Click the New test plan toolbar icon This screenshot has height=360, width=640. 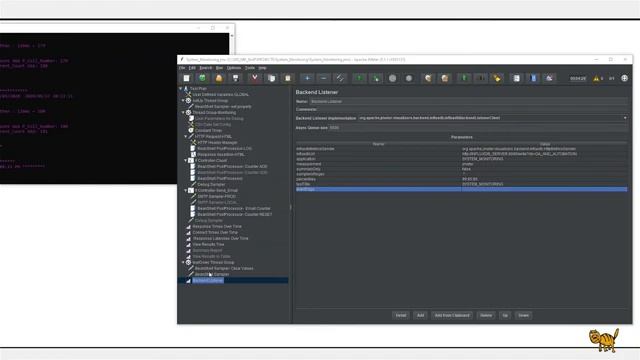click(187, 78)
